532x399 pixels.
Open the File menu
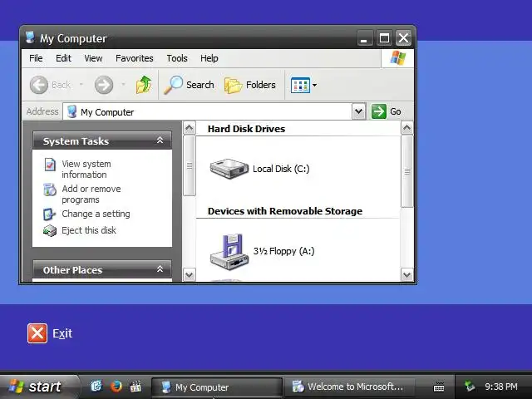pyautogui.click(x=36, y=58)
